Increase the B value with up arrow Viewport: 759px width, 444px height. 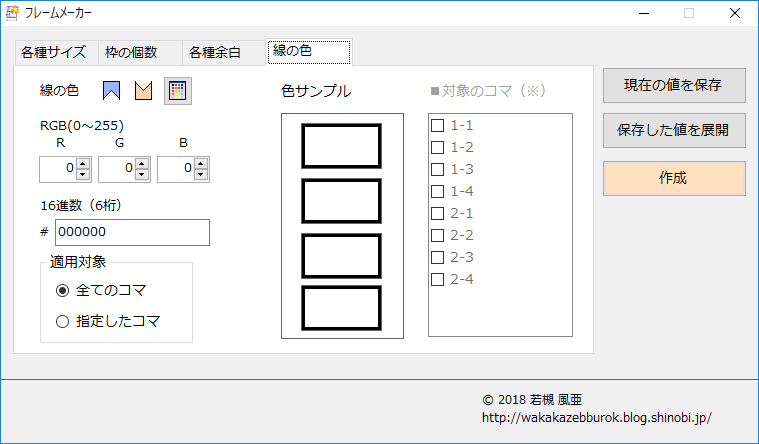201,164
